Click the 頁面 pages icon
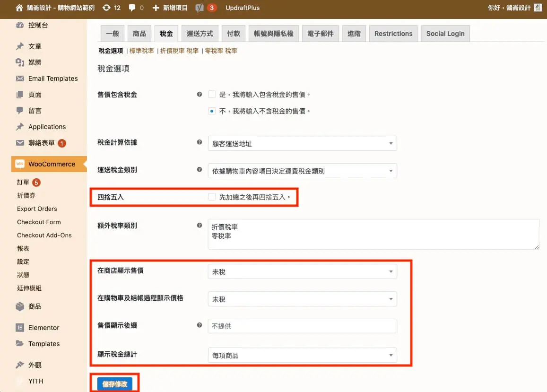This screenshot has width=547, height=392. (x=20, y=95)
